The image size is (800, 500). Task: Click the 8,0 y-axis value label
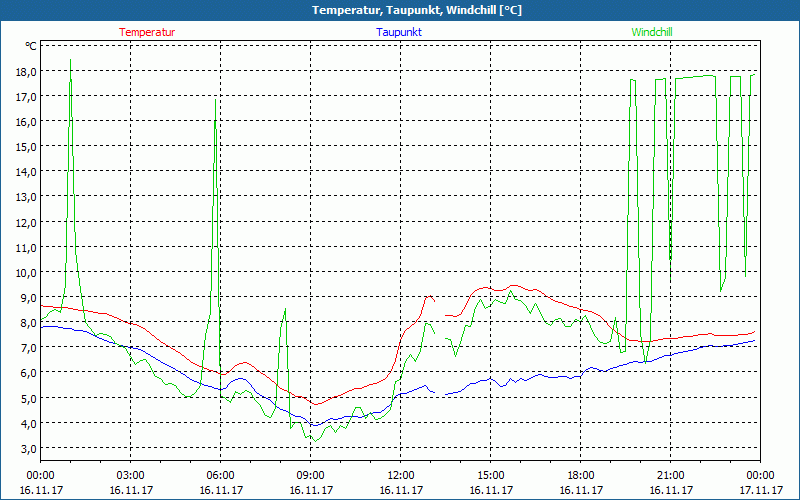coord(28,322)
